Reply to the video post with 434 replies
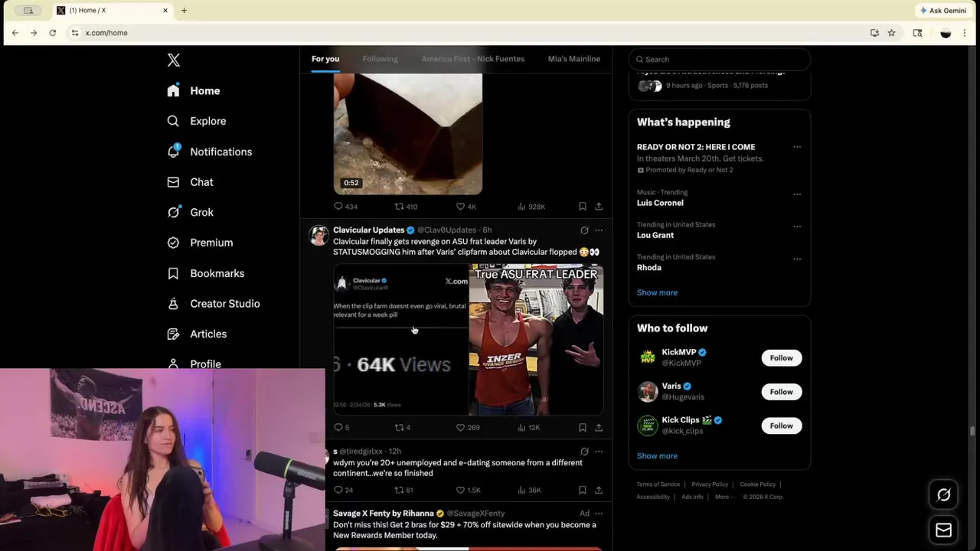 click(346, 207)
